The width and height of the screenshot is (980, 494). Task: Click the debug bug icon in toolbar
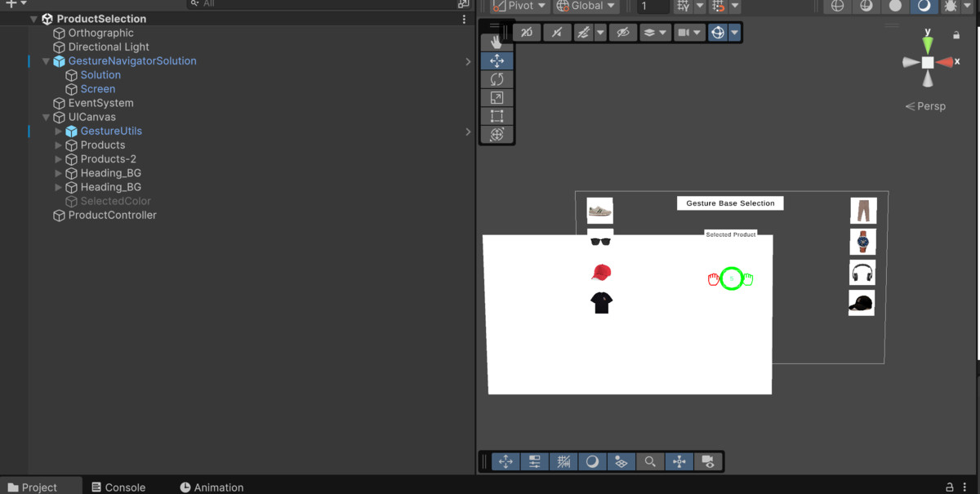[951, 6]
